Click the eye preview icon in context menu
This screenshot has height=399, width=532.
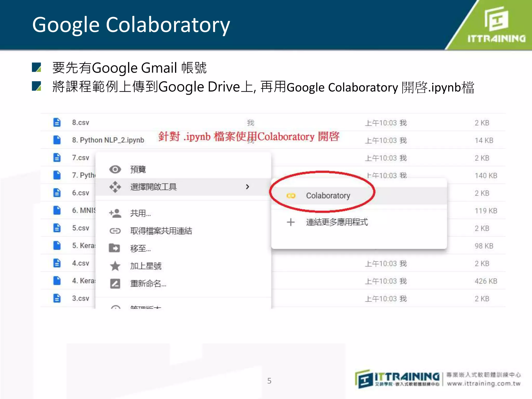115,169
